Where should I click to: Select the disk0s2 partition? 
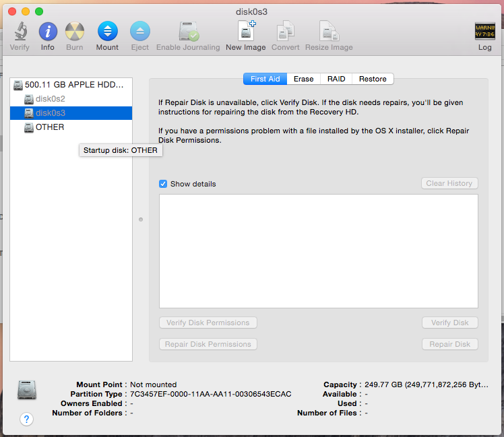click(x=71, y=99)
